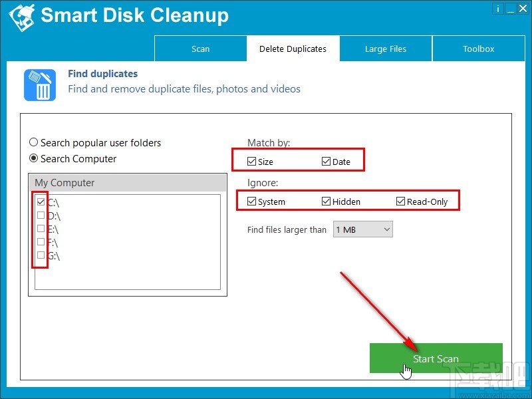Viewport: 532px width, 399px height.
Task: Choose the Search Computer radio button
Action: tap(33, 158)
